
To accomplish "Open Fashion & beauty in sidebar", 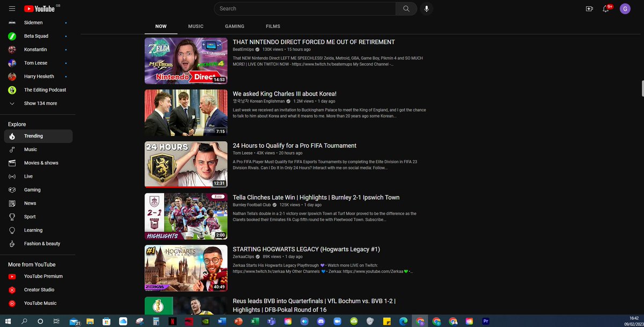I will (38, 244).
